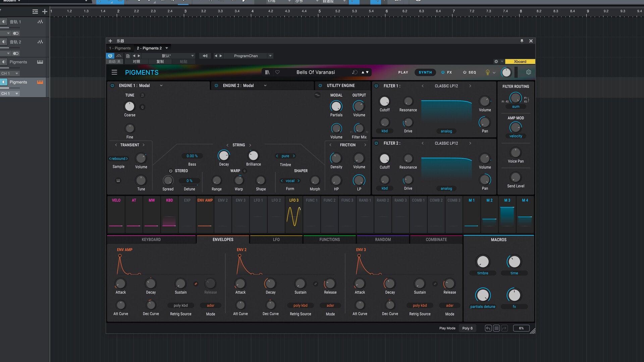
Task: Click the quantize Q icon beside Coarse
Action: 143,107
